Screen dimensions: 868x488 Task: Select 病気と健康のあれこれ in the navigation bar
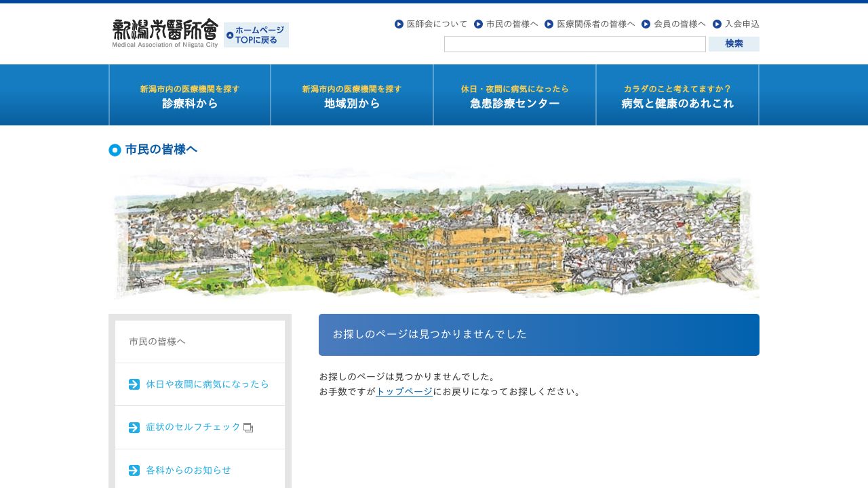click(677, 95)
